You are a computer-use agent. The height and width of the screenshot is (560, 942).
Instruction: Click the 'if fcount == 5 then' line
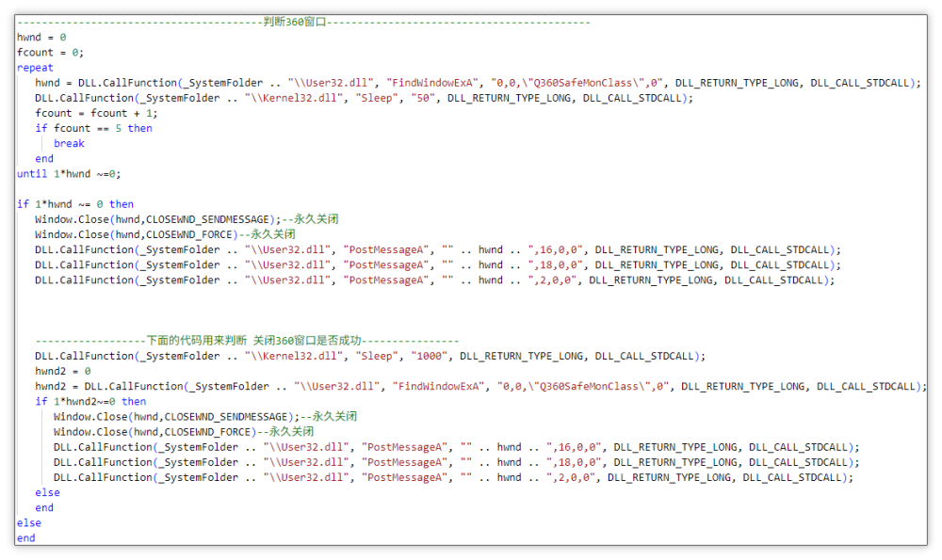click(93, 128)
